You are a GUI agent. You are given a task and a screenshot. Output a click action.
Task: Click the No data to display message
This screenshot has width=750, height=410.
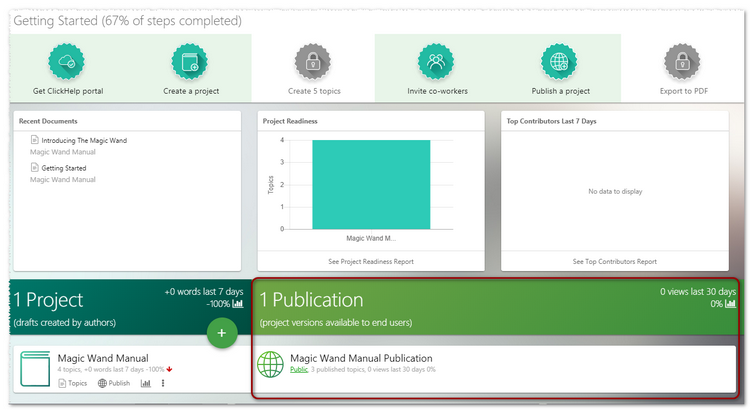pyautogui.click(x=615, y=191)
